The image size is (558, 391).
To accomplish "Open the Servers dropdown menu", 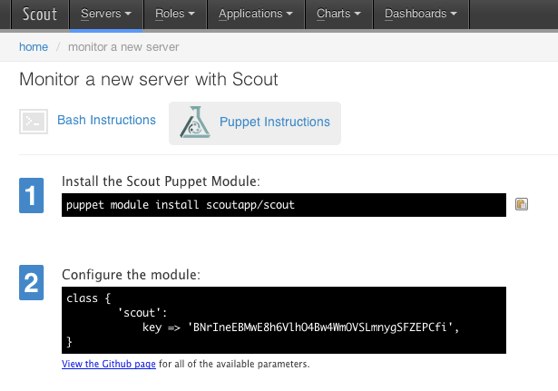I will coord(106,14).
